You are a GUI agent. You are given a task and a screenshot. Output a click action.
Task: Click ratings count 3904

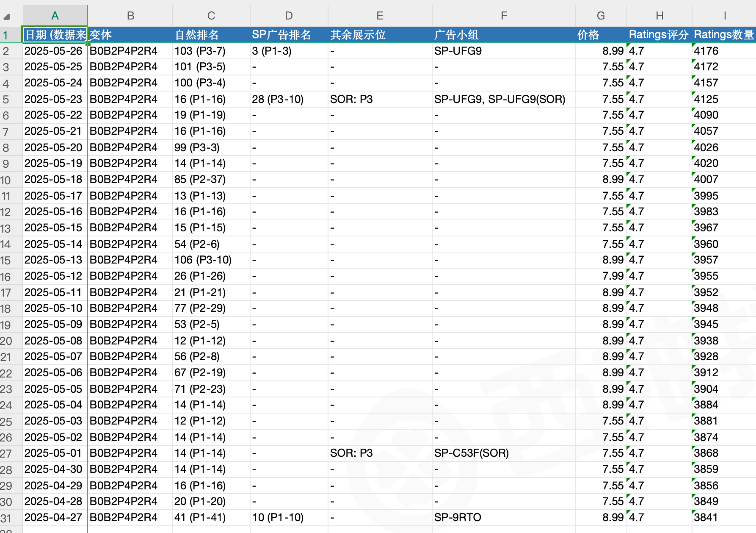[724, 389]
